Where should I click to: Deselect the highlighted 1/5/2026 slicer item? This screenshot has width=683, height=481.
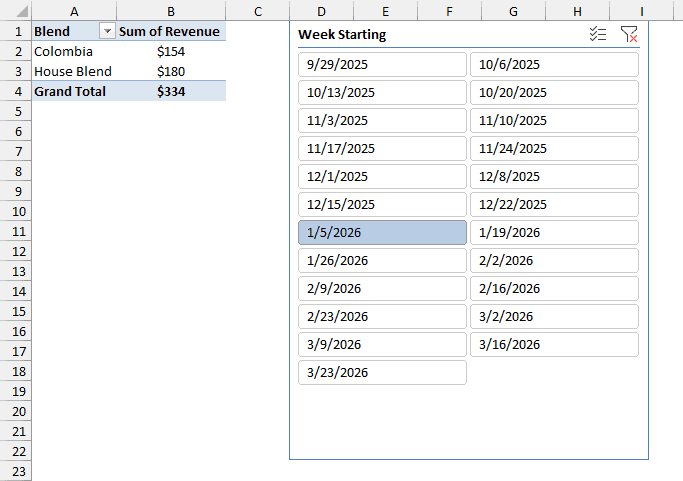[x=382, y=232]
